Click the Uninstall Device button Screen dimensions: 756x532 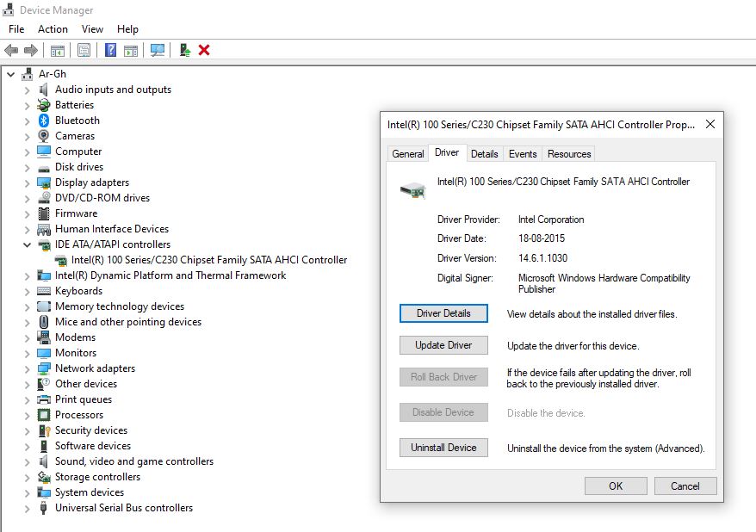pos(443,447)
